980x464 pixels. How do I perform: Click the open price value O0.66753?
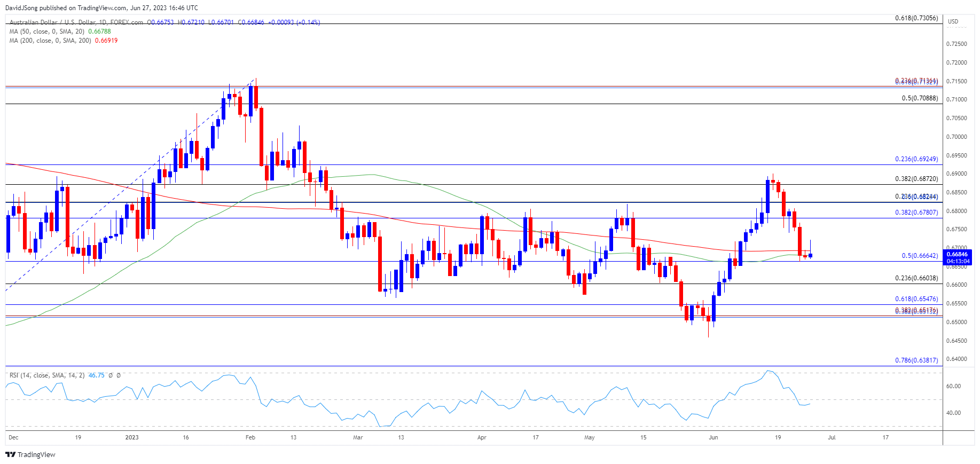[161, 22]
